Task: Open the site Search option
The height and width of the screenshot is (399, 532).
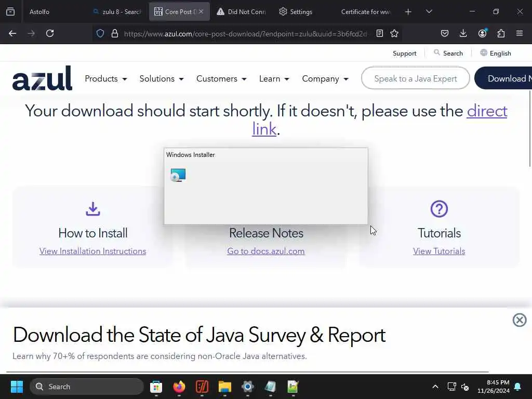Action: [x=448, y=54]
